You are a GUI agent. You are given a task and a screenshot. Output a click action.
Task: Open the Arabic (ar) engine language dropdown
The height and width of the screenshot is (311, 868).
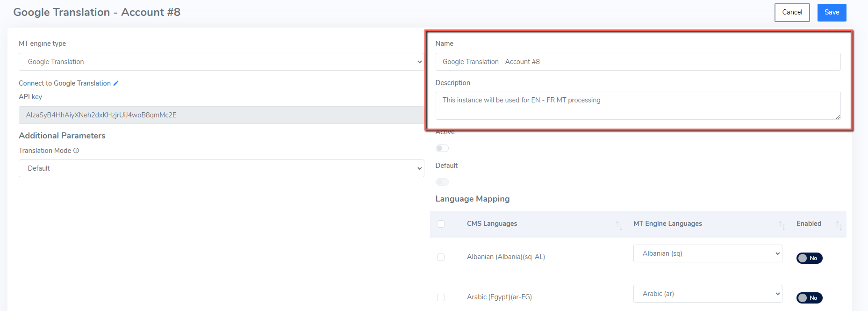pos(708,294)
